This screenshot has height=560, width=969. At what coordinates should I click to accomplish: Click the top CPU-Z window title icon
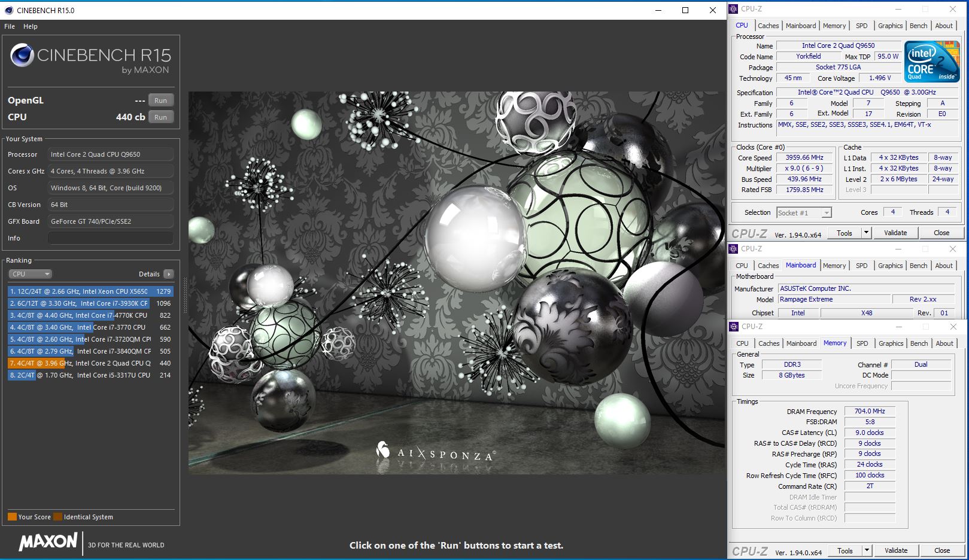[734, 9]
